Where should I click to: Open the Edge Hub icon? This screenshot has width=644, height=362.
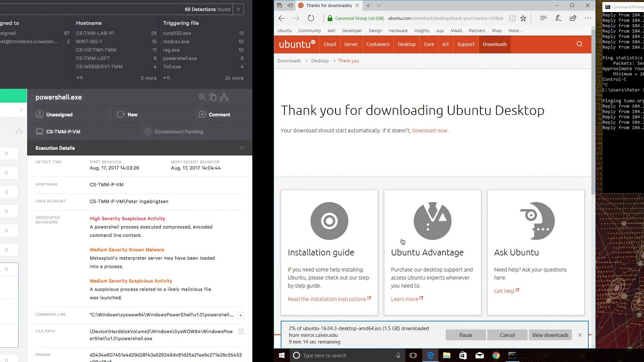pos(543,18)
